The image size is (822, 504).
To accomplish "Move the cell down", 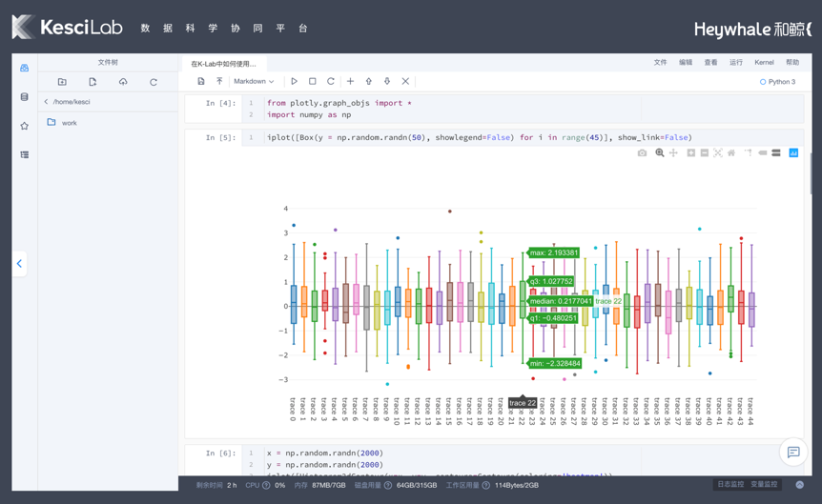I will 387,81.
